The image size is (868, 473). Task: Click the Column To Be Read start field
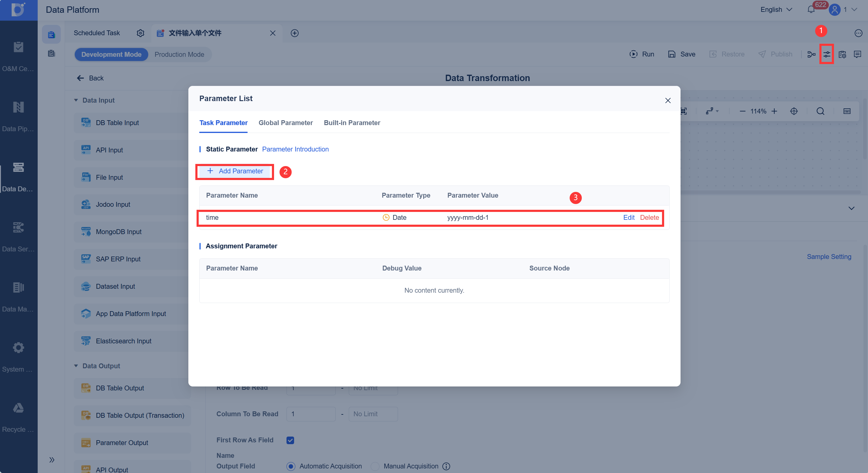311,414
